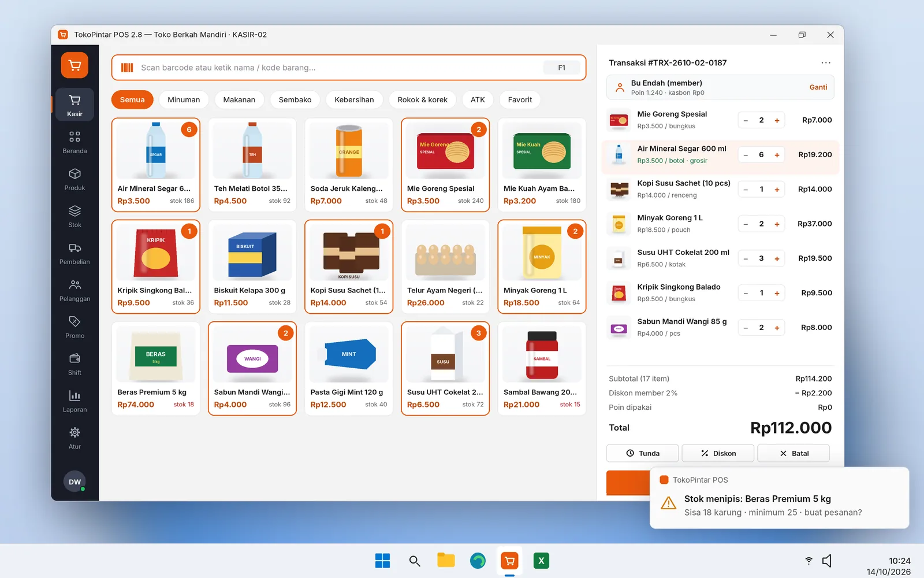Increase Susu UHT Cokelat quantity
The image size is (924, 578).
[777, 258]
